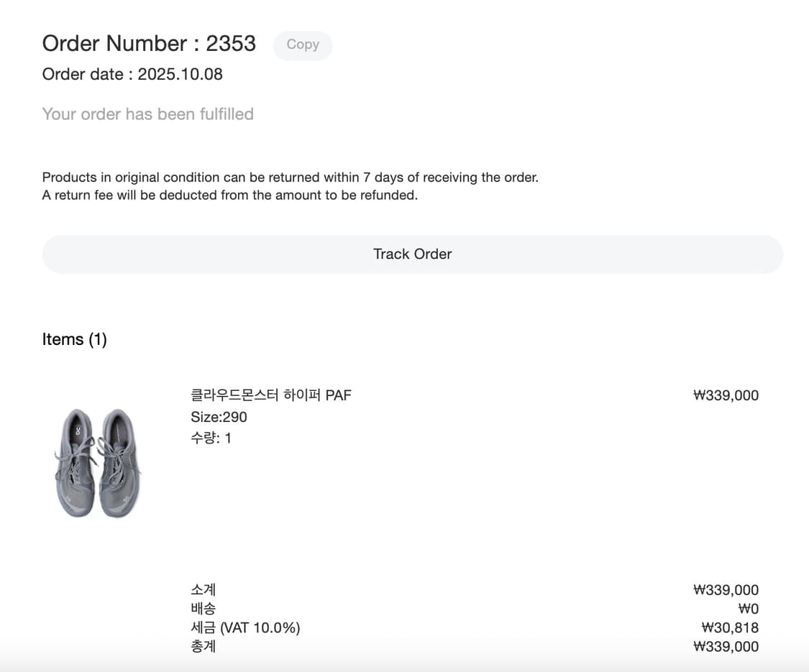Click the 배송 shipping label
Viewport: 809px width, 672px height.
coord(203,609)
